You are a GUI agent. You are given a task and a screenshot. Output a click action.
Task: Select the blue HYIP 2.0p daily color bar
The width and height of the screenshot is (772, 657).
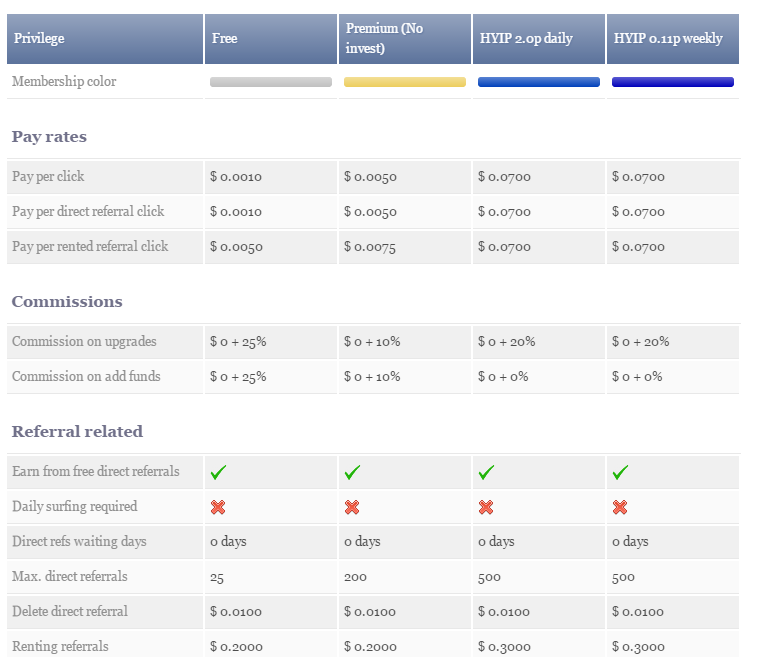coord(539,82)
